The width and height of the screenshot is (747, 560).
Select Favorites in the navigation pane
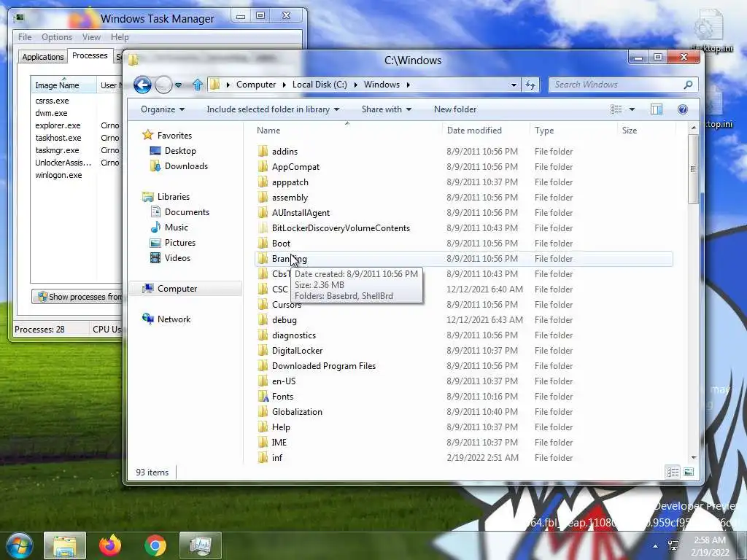[x=174, y=136]
